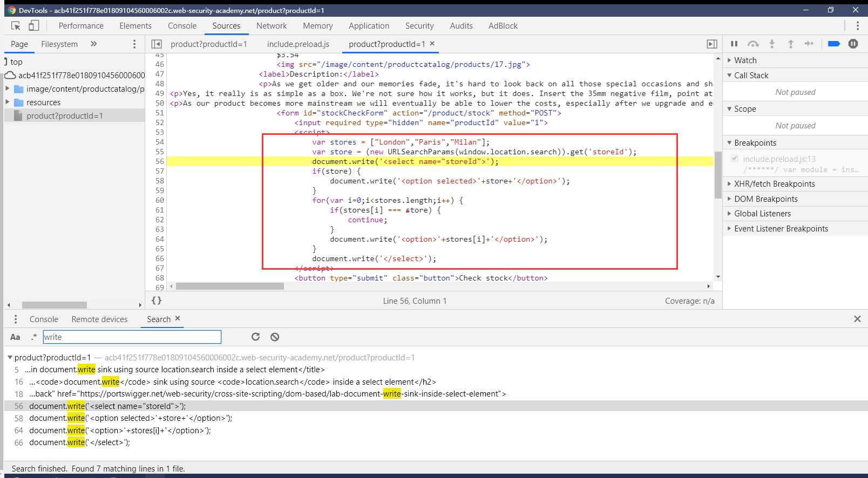Click the code editor vertical scrollbar thumb

[x=717, y=175]
